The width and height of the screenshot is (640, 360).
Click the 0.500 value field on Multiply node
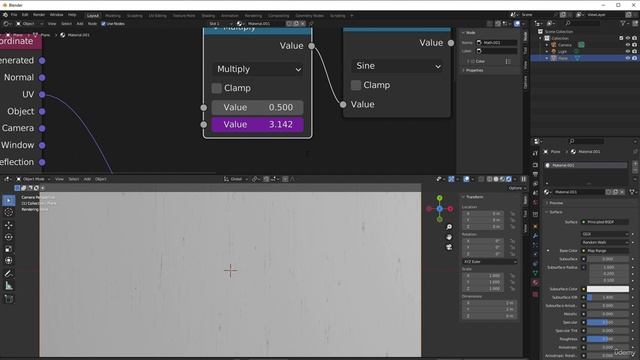pos(258,107)
